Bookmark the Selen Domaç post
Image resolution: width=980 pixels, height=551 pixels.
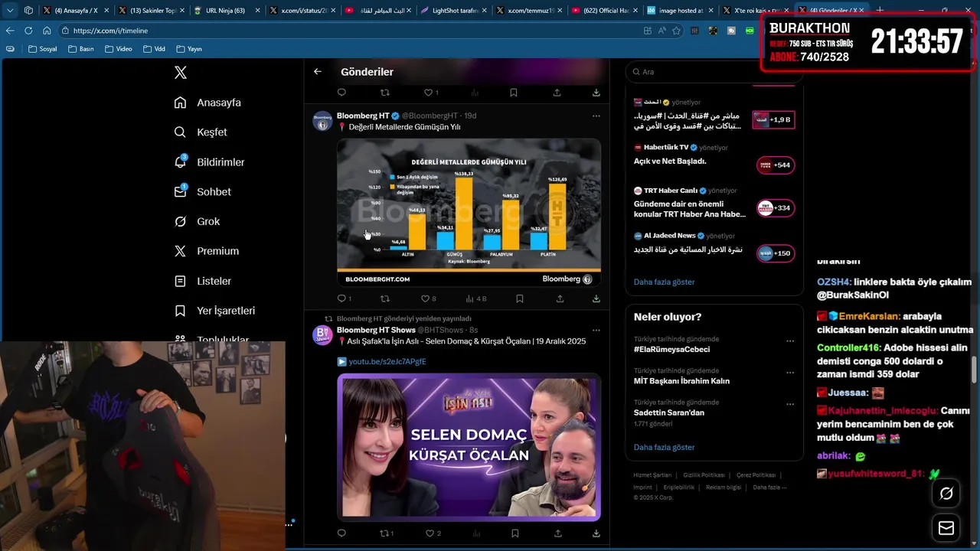tap(514, 533)
